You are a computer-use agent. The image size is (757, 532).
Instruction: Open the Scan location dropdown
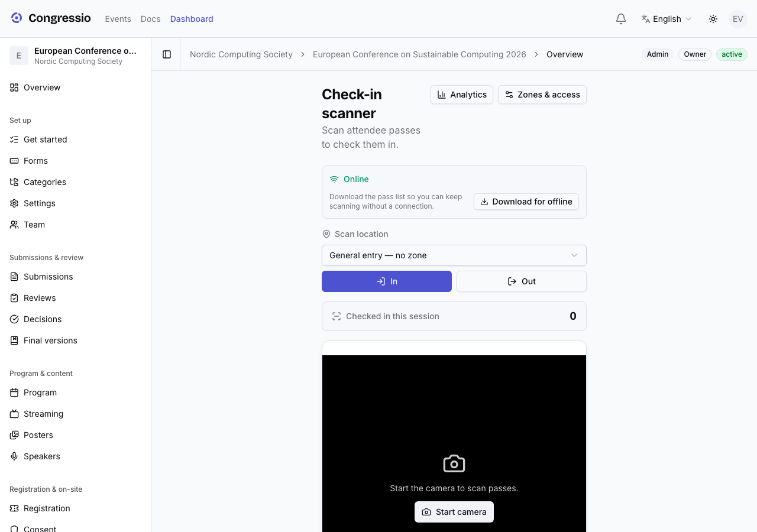(x=454, y=255)
